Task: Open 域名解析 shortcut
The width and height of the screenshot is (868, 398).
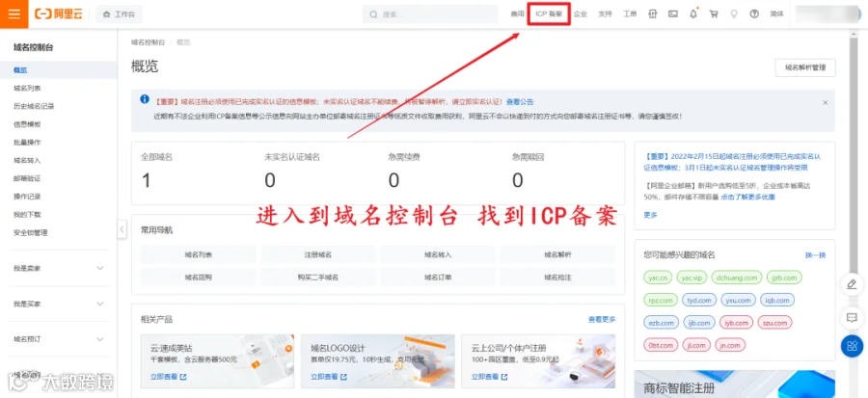Action: click(x=557, y=254)
